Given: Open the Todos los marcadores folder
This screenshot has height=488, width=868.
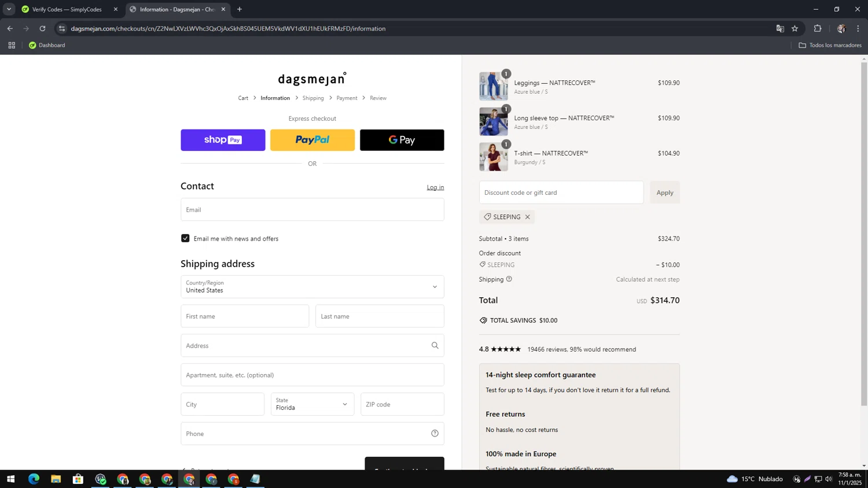Looking at the screenshot, I should pos(830,45).
